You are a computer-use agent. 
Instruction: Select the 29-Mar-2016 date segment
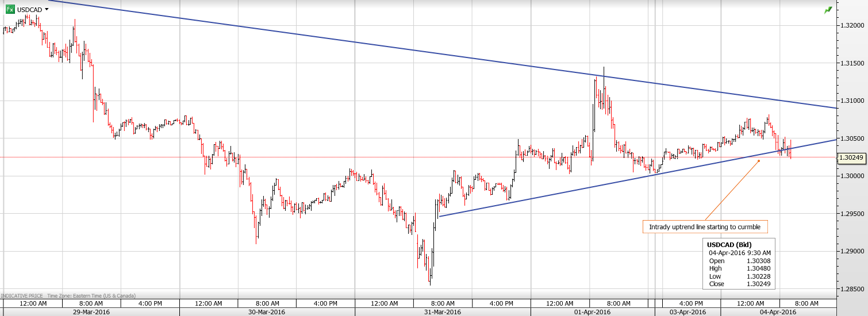tap(90, 312)
